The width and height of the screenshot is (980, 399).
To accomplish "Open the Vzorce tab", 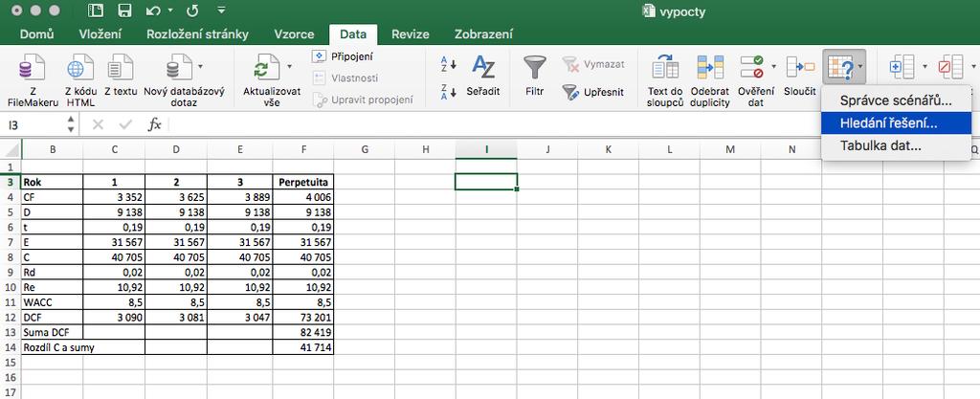I will tap(294, 34).
